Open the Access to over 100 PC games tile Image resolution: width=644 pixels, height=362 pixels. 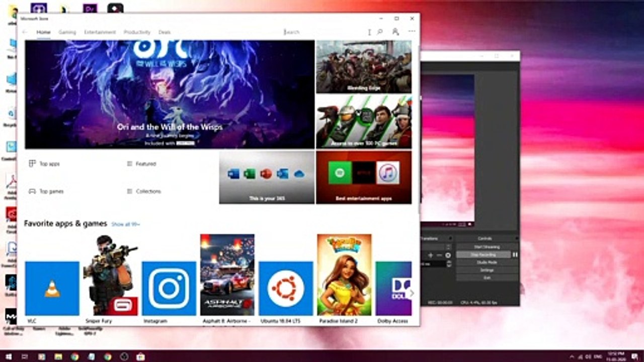364,122
